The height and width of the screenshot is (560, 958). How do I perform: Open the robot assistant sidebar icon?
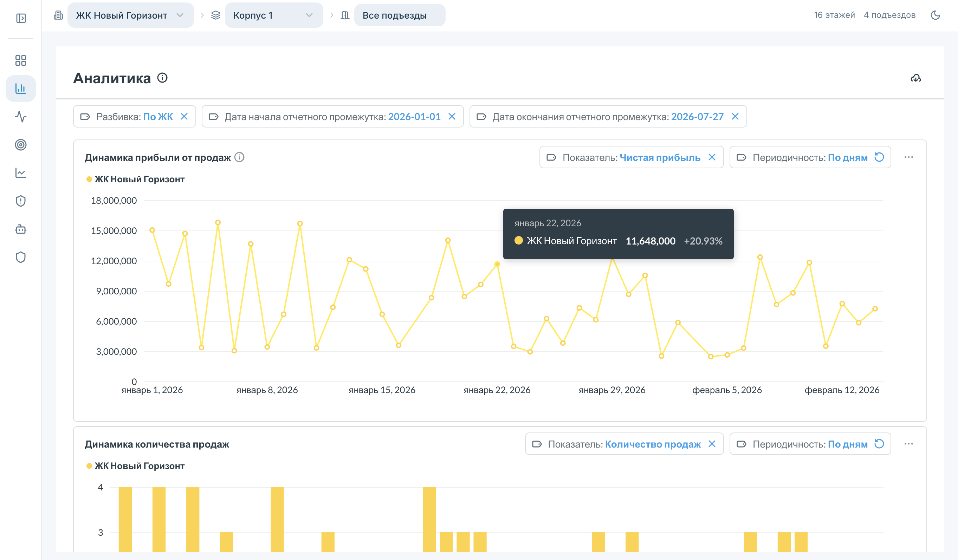tap(20, 229)
